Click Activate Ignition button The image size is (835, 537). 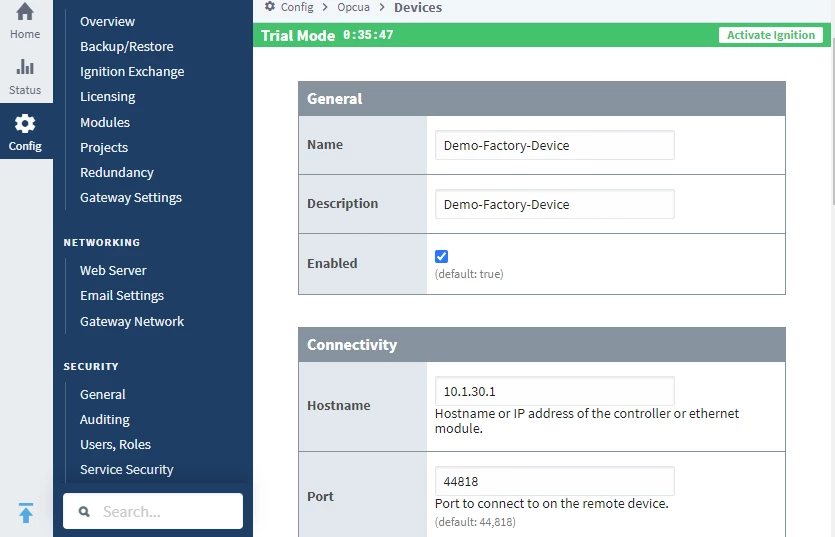click(x=770, y=35)
